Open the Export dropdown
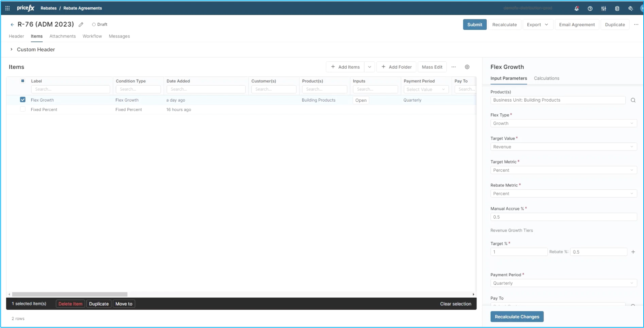Viewport: 644px width, 328px height. 537,24
